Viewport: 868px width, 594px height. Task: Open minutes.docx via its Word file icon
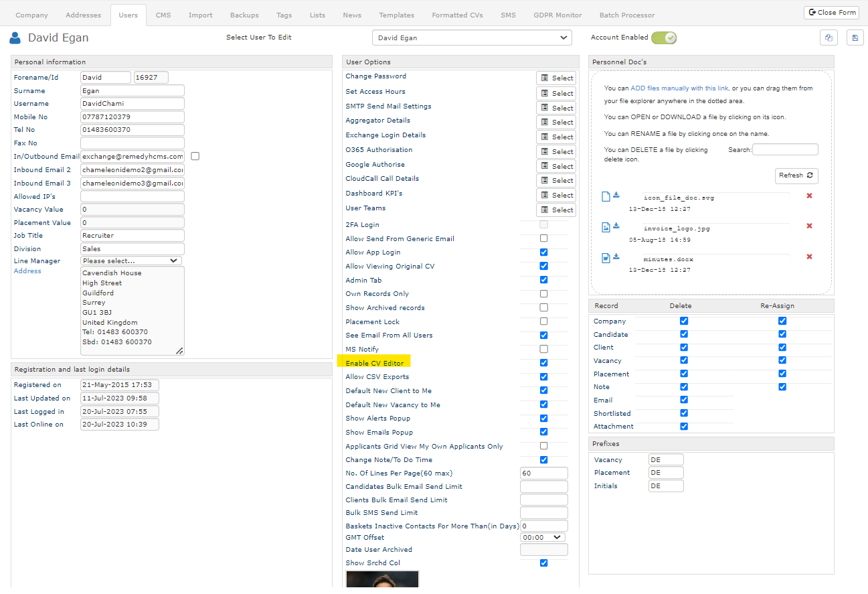point(606,258)
